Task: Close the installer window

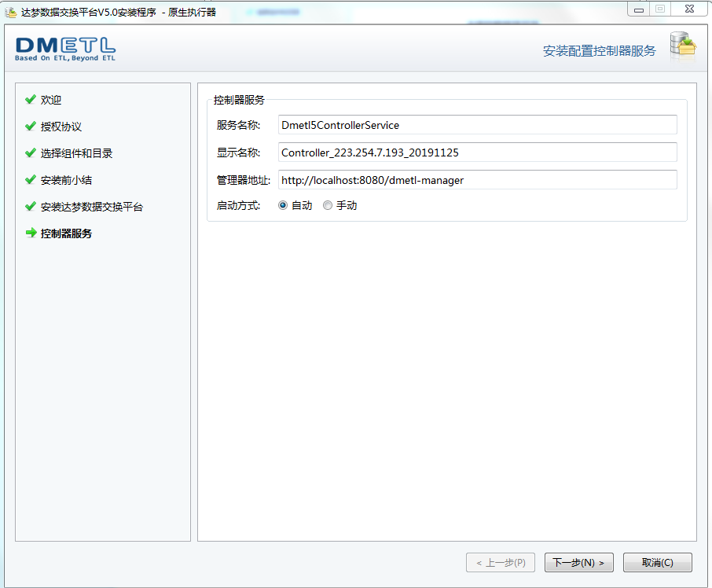Action: tap(689, 9)
